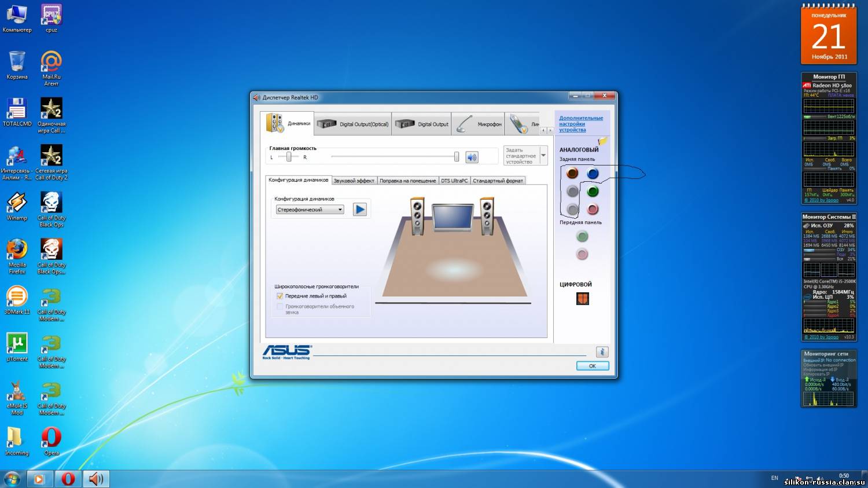Open the Windows Start menu
This screenshot has height=488, width=868.
(12, 479)
